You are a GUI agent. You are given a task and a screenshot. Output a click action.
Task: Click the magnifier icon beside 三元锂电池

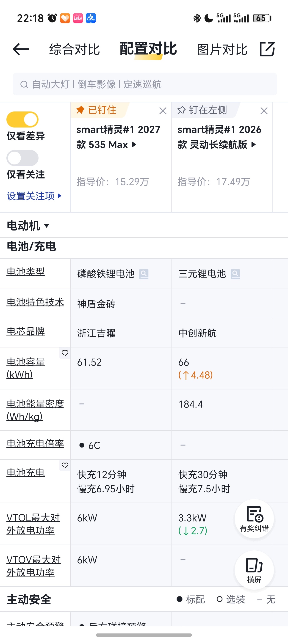coord(235,274)
